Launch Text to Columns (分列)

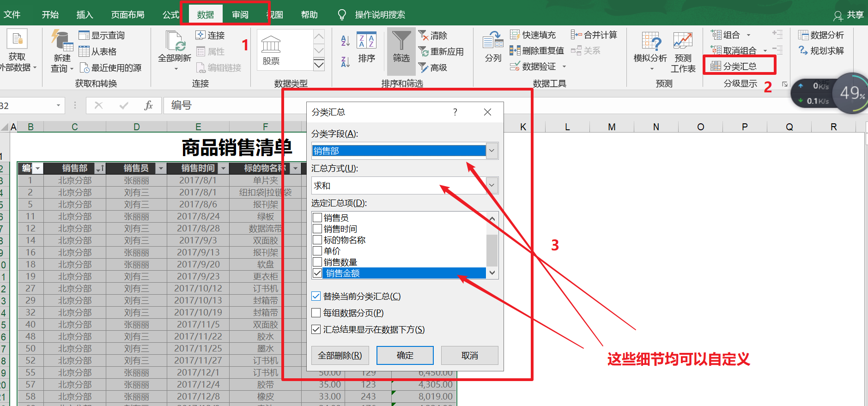[493, 47]
